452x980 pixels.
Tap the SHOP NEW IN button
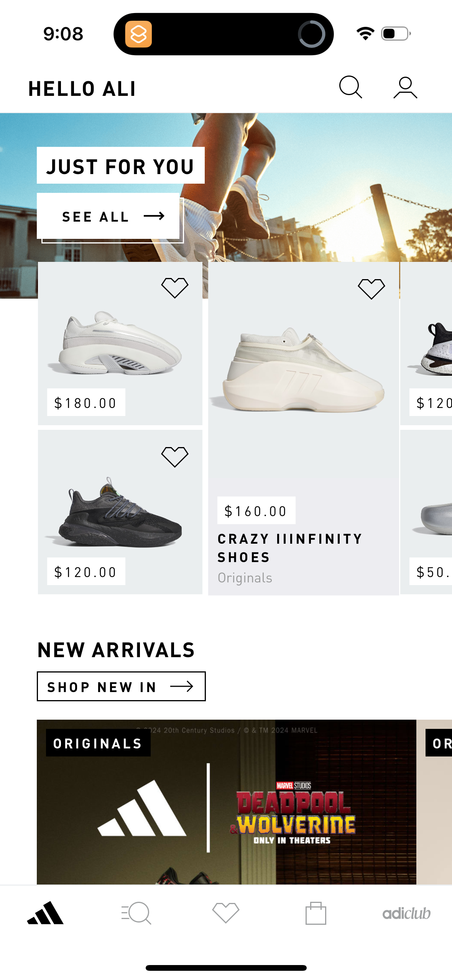tap(121, 686)
